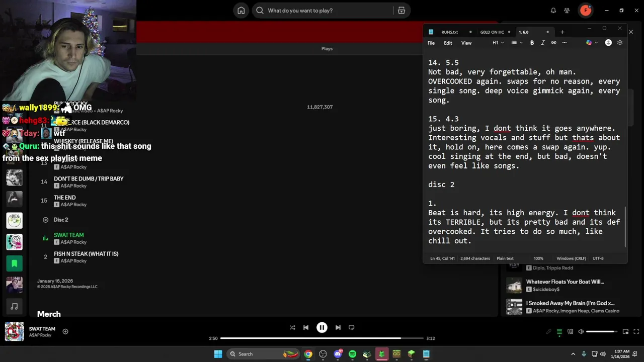Play DON'T BE DUMB / TRIP BABY track
The image size is (644, 362).
(x=89, y=178)
